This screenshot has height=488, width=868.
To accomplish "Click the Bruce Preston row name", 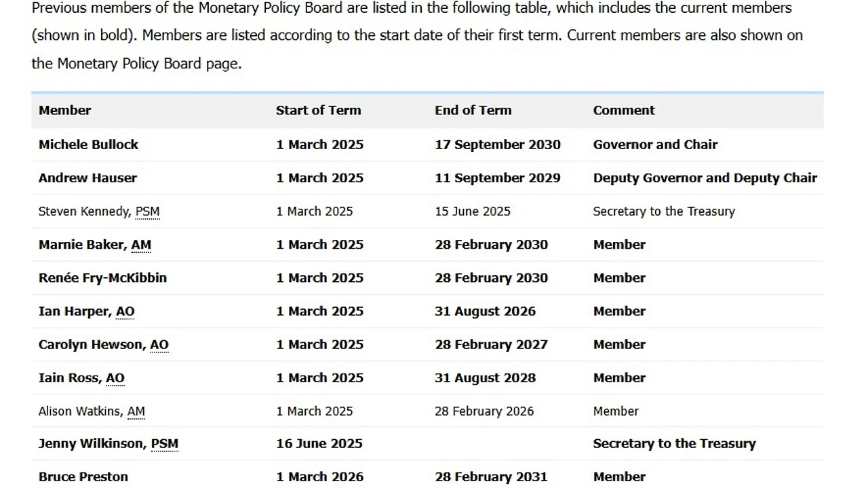I will [x=83, y=477].
